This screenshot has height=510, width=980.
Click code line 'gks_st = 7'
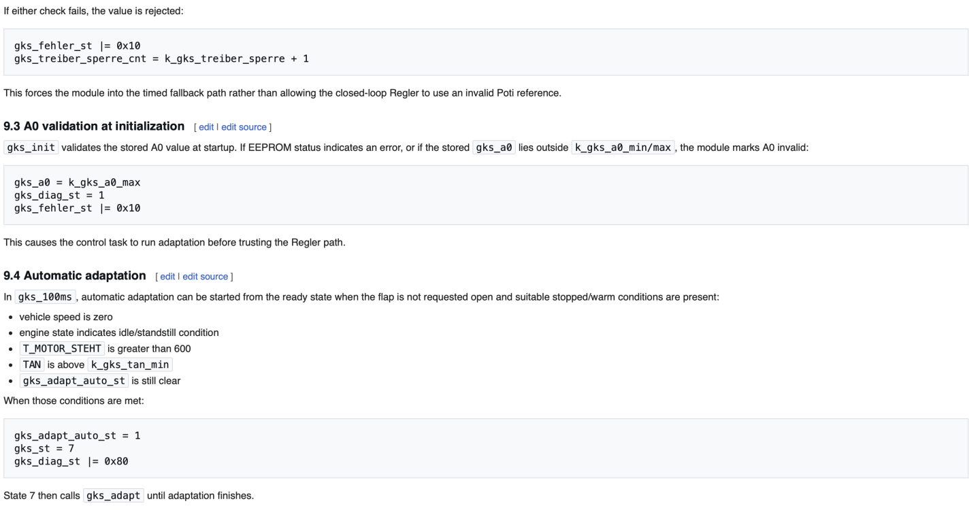(44, 449)
